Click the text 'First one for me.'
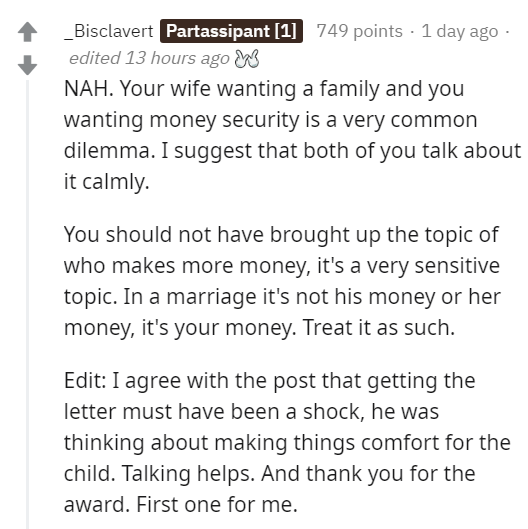Viewport: 528px width, 529px height. 217,505
